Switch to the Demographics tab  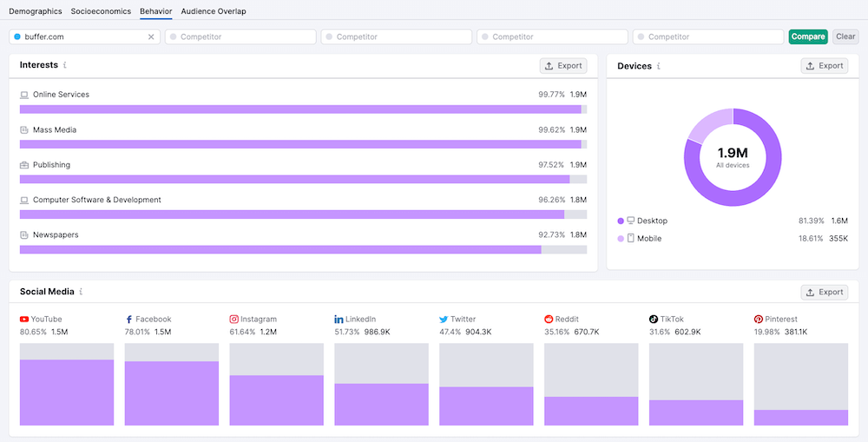(x=35, y=11)
